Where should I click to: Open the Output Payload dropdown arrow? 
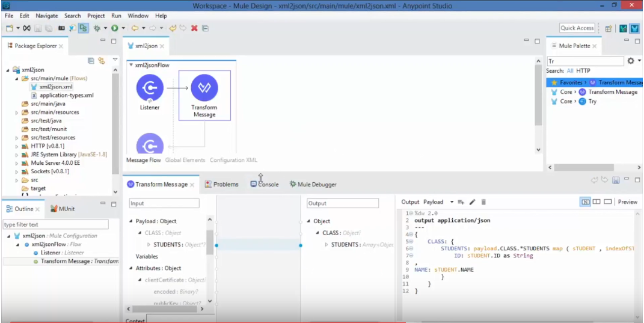[451, 202]
